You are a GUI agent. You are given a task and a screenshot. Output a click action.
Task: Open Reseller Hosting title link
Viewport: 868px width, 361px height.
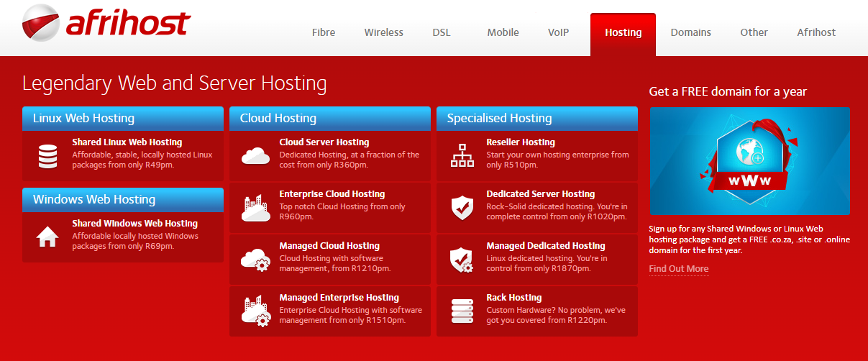pos(521,142)
